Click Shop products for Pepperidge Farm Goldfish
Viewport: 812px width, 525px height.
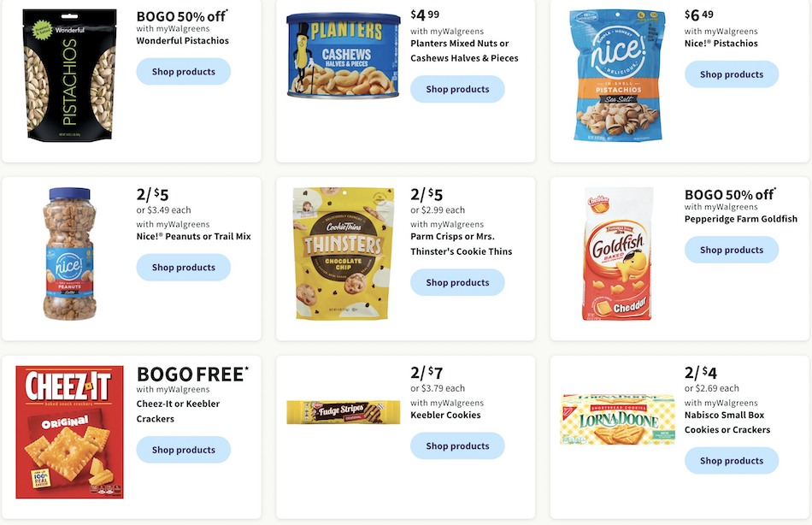[731, 250]
